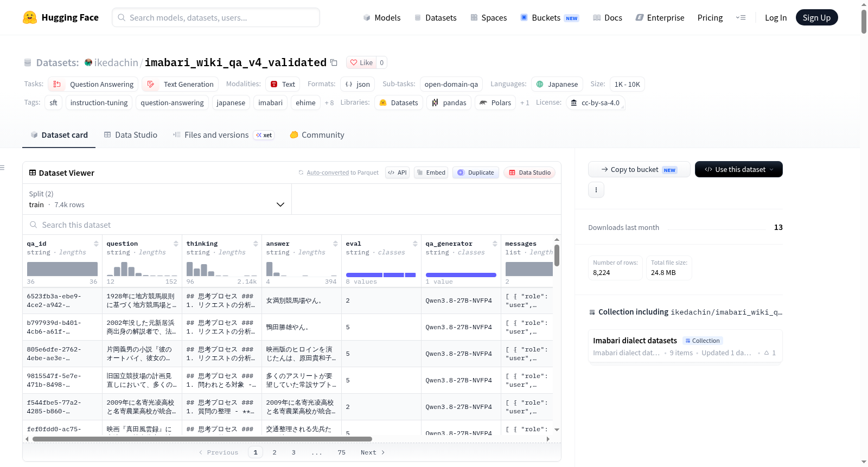This screenshot has height=467, width=868.
Task: Expand the Use this dataset dropdown
Action: point(738,169)
